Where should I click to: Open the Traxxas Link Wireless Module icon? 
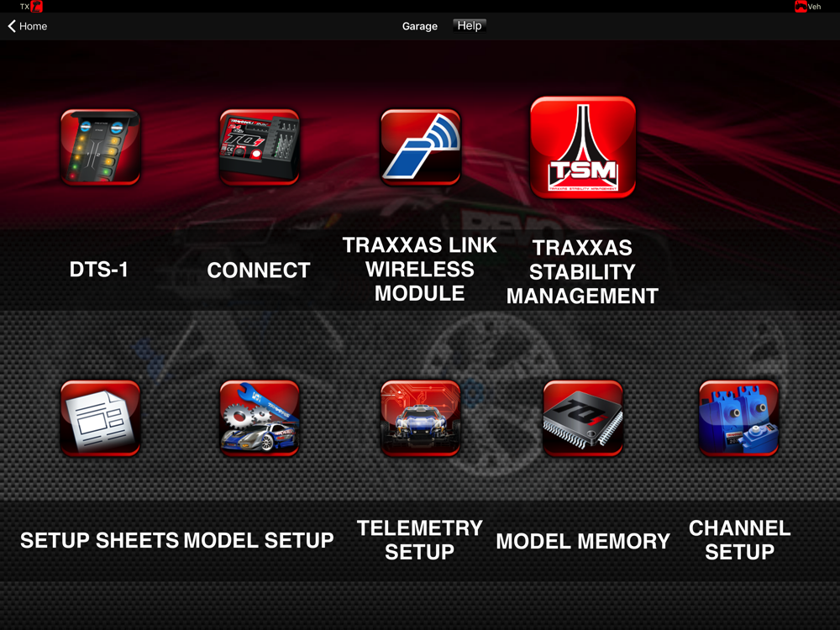(421, 147)
